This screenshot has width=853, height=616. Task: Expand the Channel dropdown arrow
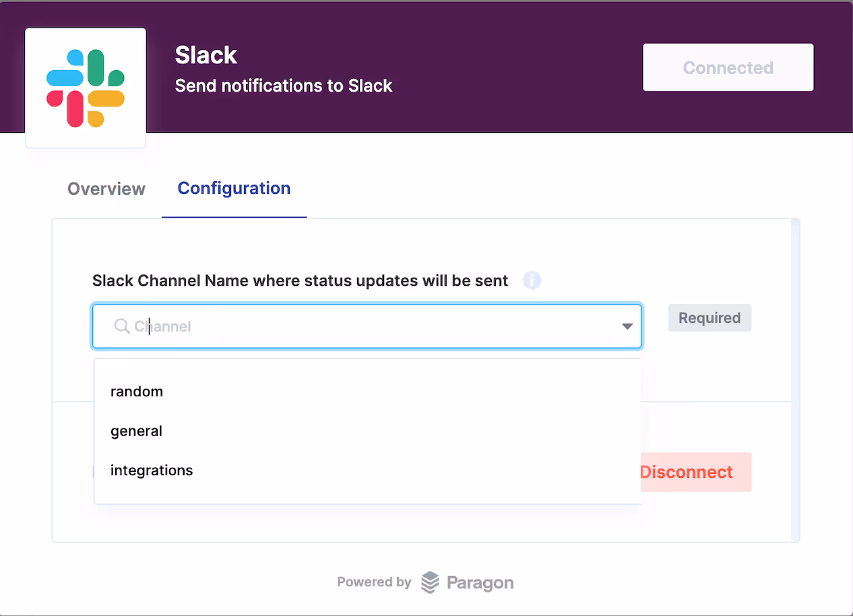pos(627,326)
